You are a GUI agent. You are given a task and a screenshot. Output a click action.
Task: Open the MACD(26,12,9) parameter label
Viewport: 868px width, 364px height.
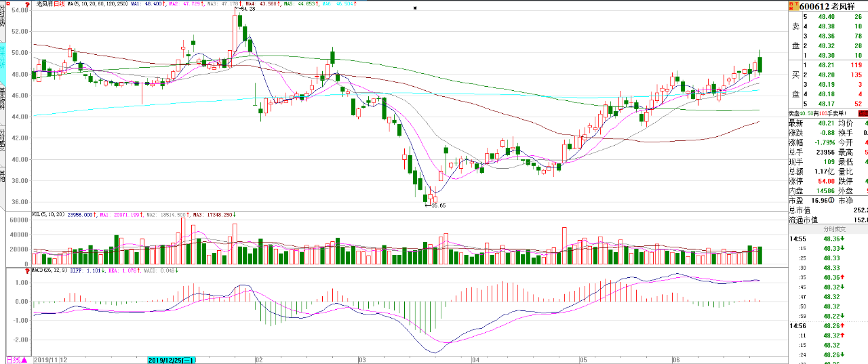[49, 270]
